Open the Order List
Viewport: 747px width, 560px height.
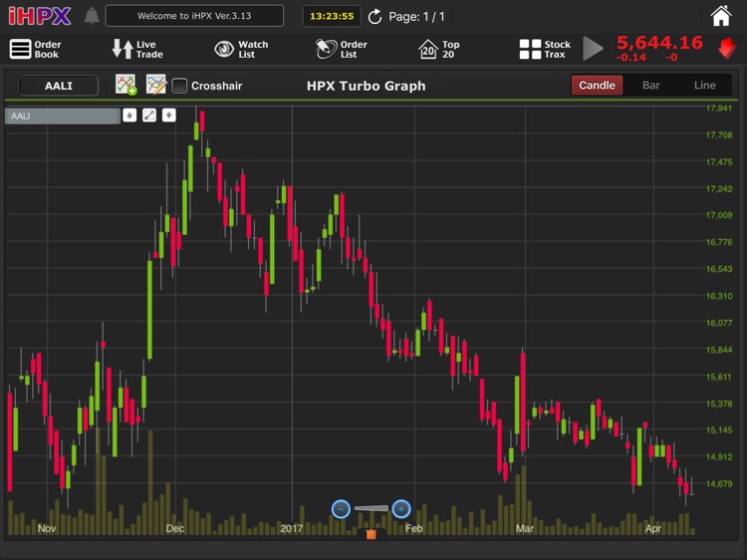pyautogui.click(x=341, y=49)
